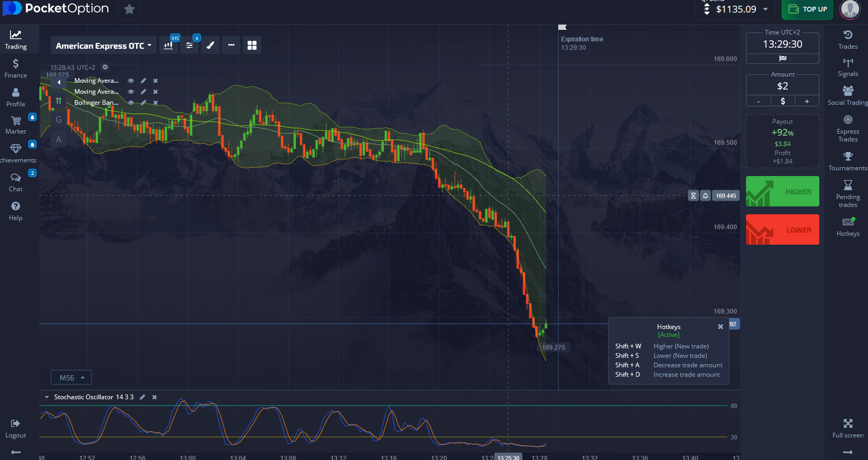Viewport: 868px width, 460px height.
Task: Open the M56 timeframe selector
Action: tap(71, 377)
